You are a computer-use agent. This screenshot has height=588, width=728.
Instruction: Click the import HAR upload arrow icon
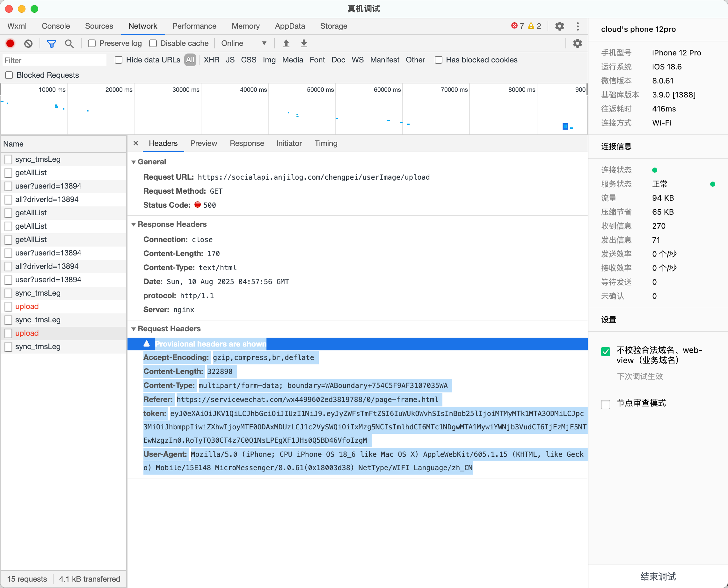tap(286, 43)
